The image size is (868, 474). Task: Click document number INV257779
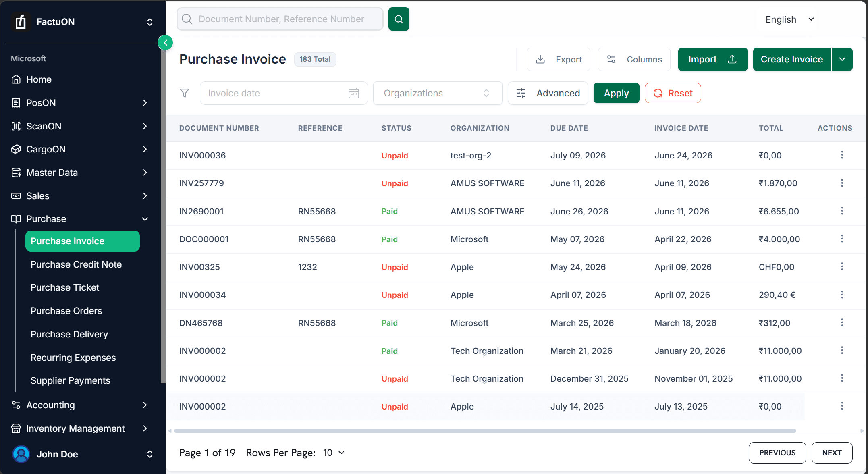tap(201, 183)
